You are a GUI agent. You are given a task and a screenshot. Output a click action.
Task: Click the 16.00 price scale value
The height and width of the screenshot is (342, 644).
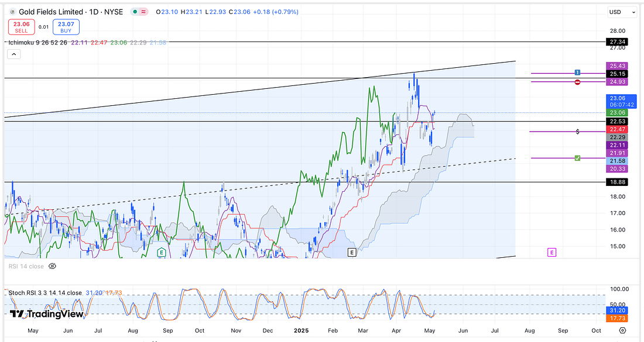coord(617,230)
